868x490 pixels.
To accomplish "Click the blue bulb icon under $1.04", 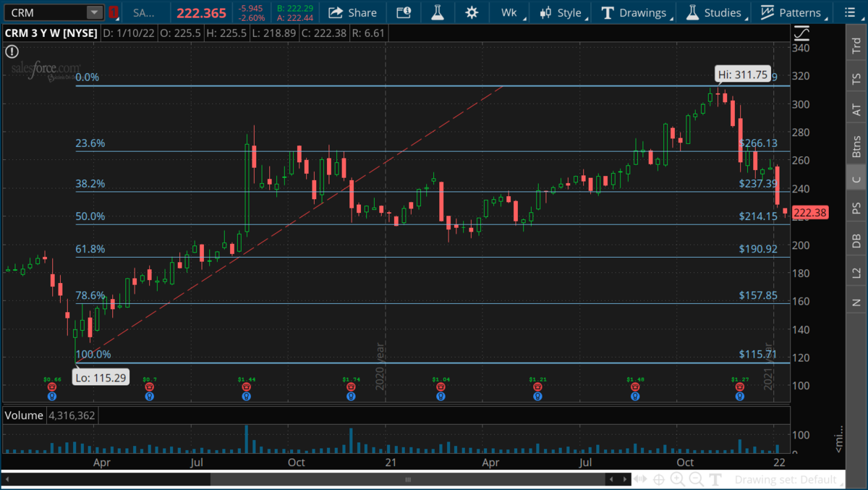I will (440, 396).
